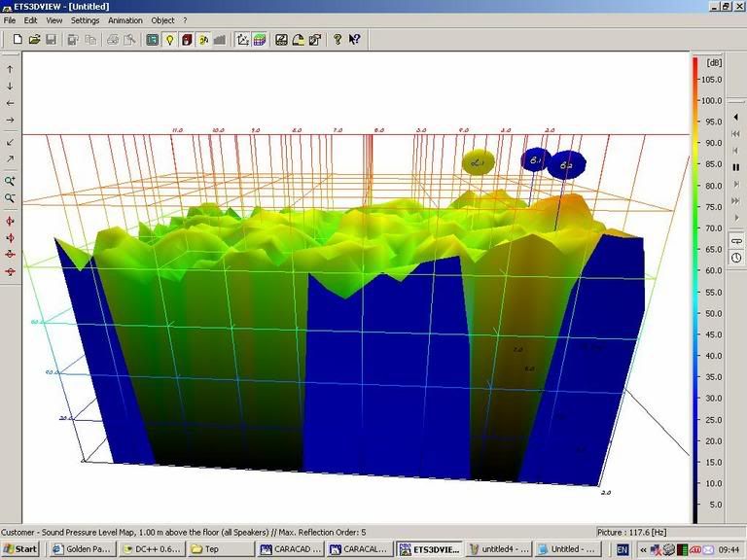Toggle the clock timer button

(736, 257)
